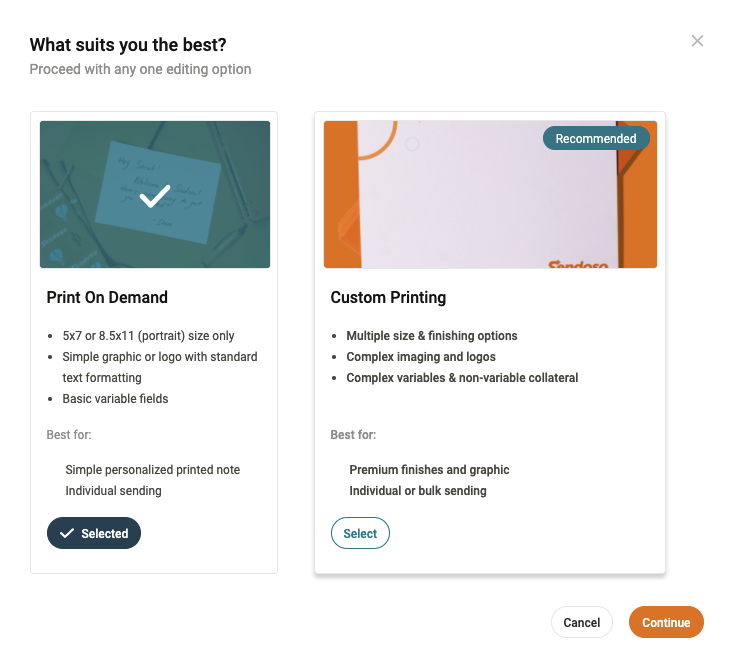
Task: Click the 'Premium finishes and graphic' text
Action: click(429, 470)
